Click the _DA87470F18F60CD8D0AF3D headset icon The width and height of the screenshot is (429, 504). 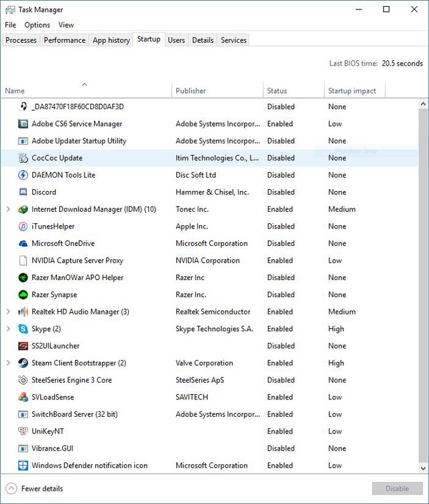pyautogui.click(x=23, y=107)
